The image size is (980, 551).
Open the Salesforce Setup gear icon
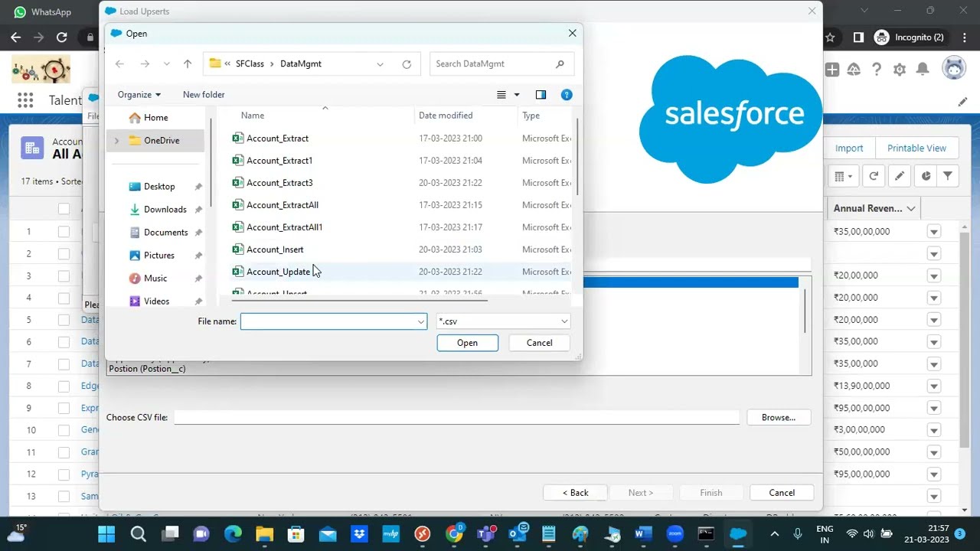pos(900,70)
